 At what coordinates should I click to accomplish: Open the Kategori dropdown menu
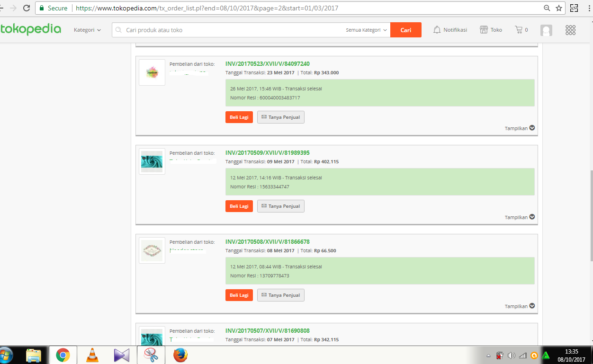(x=88, y=30)
